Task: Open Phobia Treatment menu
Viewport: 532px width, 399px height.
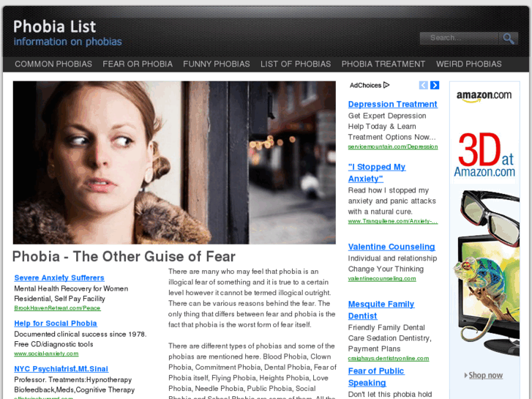Action: point(383,64)
